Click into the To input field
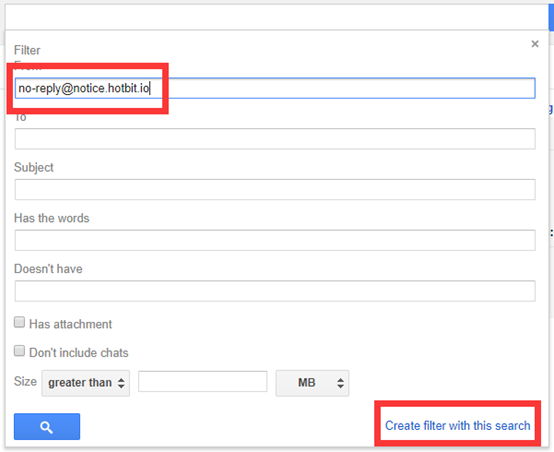The image size is (554, 452). click(275, 139)
